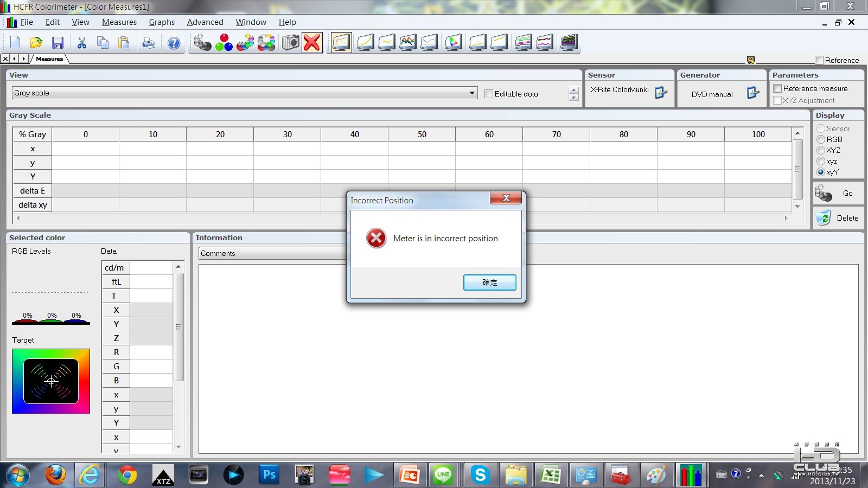Measure gray scale with gray spheres icon
Viewport: 868px width, 488px height.
(x=202, y=42)
